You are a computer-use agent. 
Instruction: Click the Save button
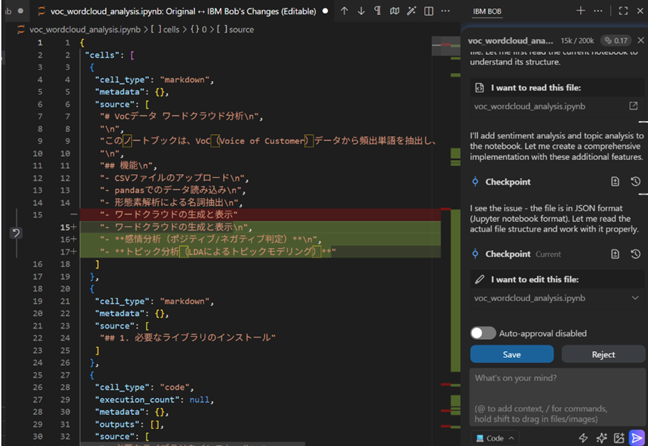point(512,355)
